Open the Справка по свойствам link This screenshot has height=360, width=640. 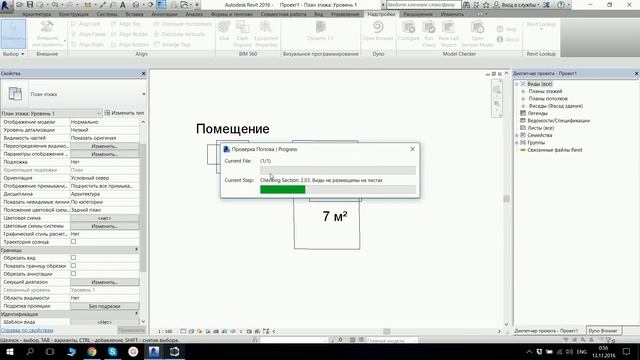pyautogui.click(x=27, y=330)
